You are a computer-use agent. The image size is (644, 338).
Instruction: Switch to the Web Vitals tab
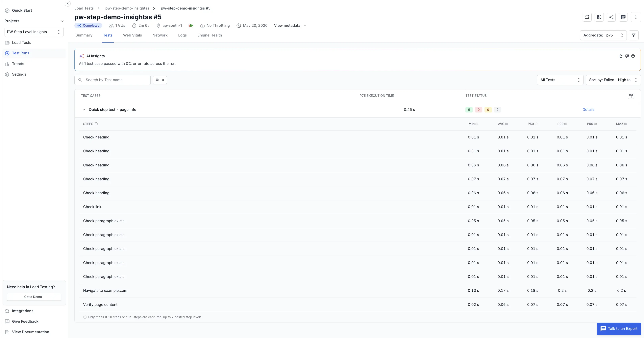click(132, 35)
